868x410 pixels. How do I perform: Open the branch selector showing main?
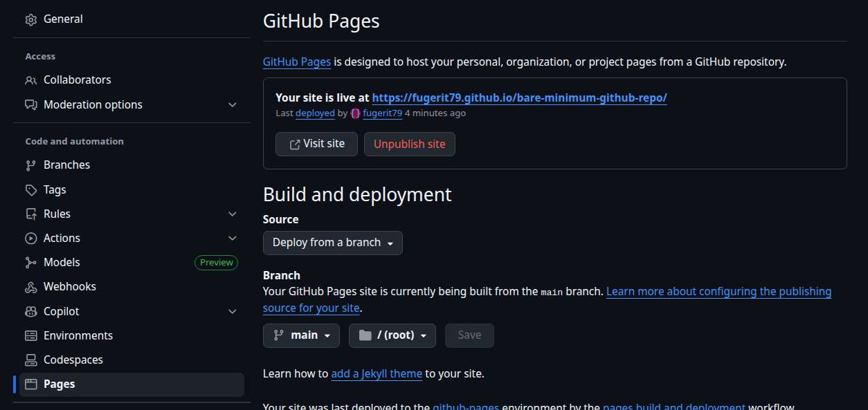coord(301,335)
